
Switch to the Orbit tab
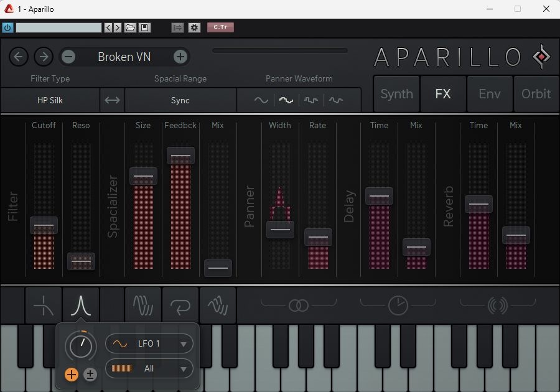[536, 94]
